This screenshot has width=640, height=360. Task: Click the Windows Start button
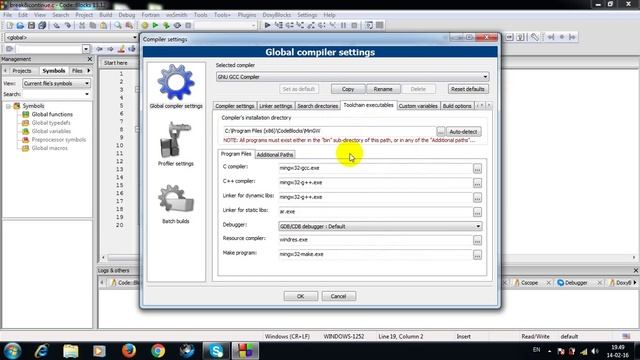click(x=12, y=351)
